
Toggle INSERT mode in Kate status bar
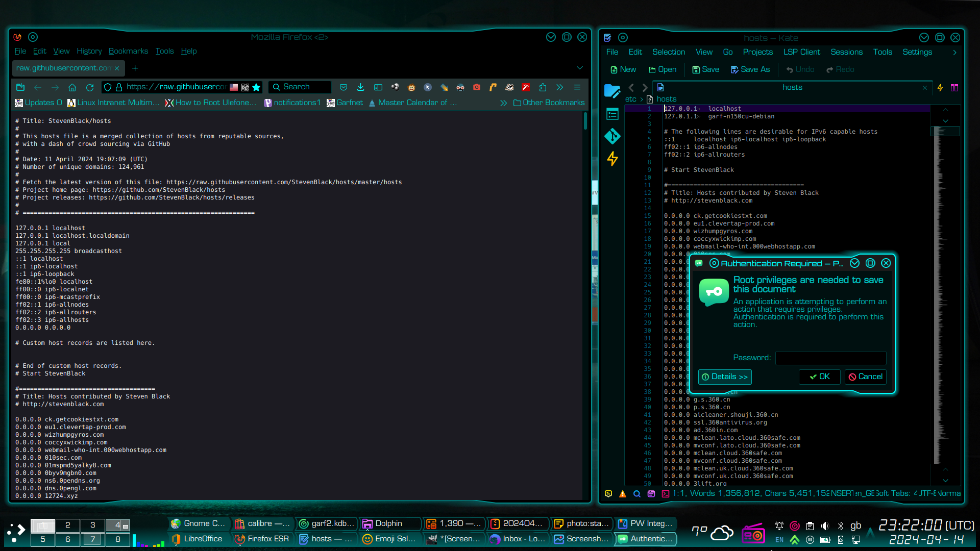[842, 494]
